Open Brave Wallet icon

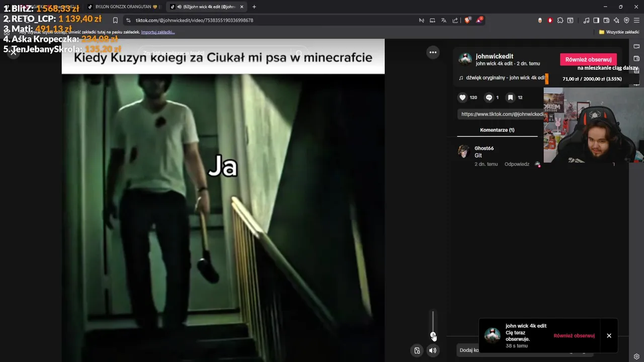click(606, 20)
